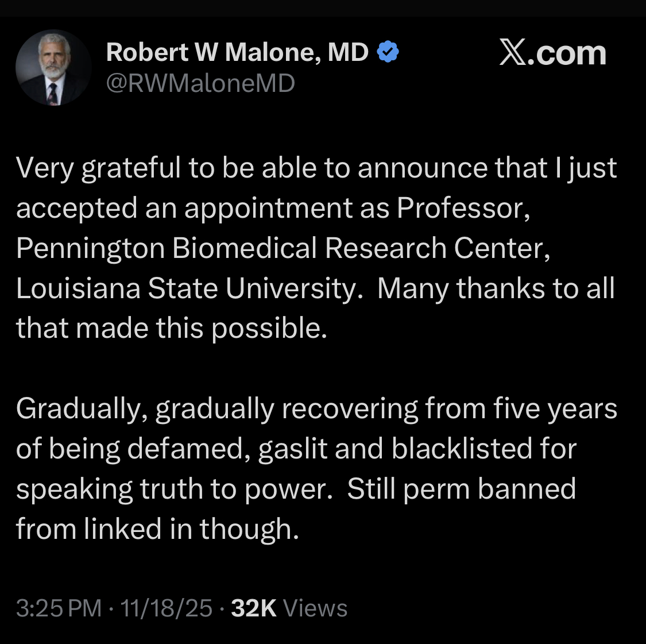
Task: Click the 32K view count number
Action: point(254,608)
